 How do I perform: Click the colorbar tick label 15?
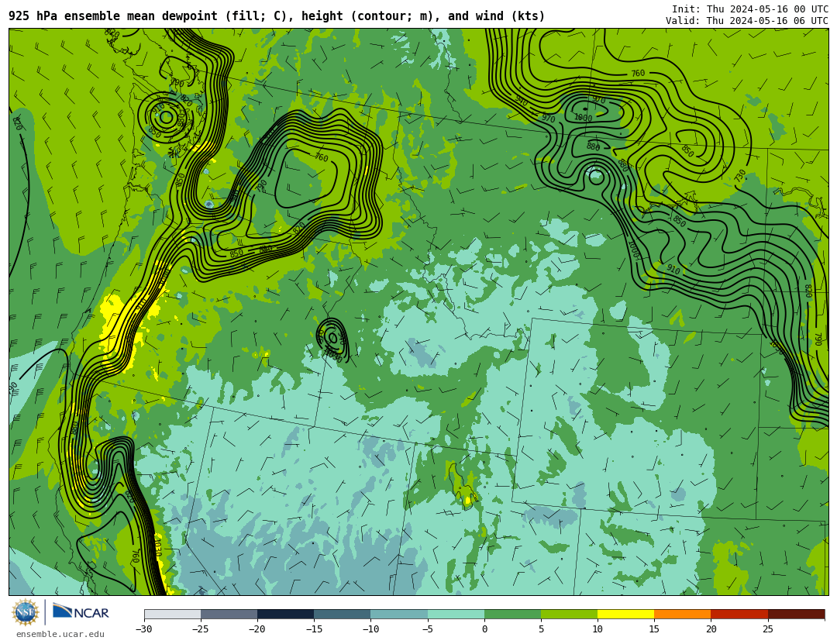coord(654,629)
